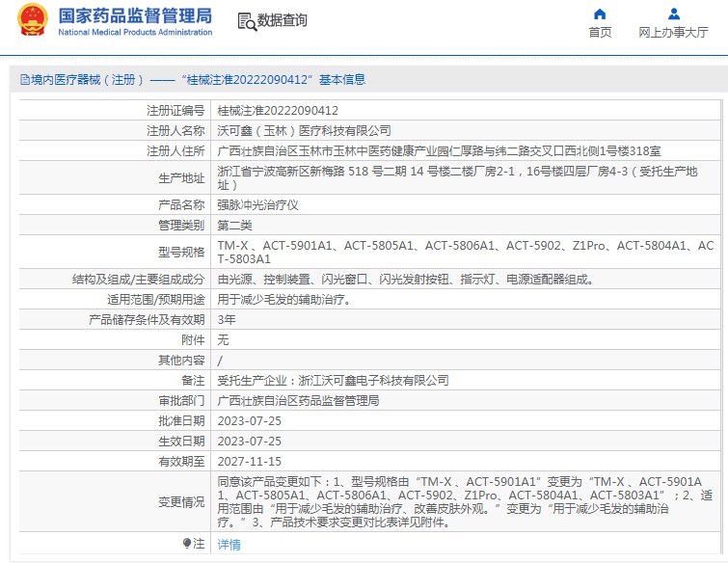Click the lightbulb icon beside 注
Image resolution: width=728 pixels, height=563 pixels.
[187, 543]
